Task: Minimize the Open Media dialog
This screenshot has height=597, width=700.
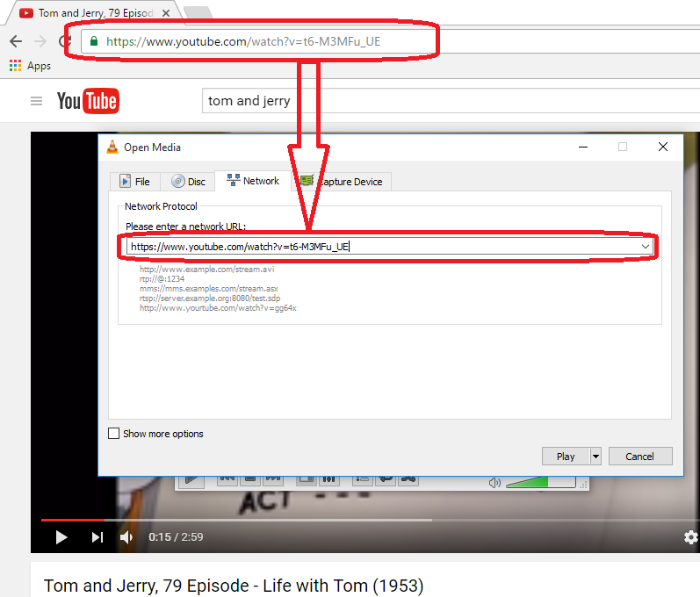Action: click(x=583, y=147)
